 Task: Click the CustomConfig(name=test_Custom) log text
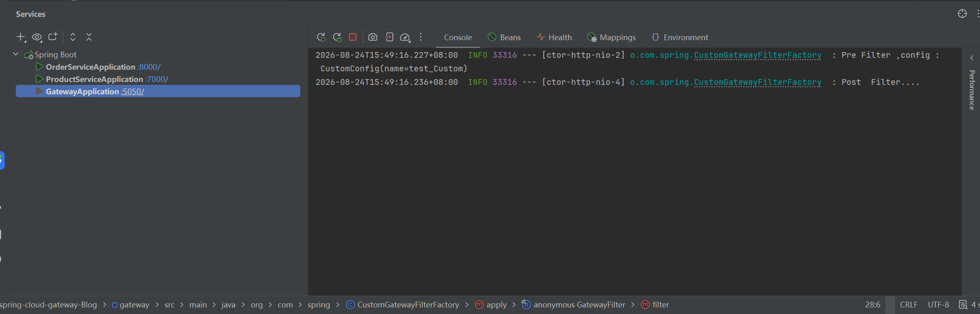[394, 68]
